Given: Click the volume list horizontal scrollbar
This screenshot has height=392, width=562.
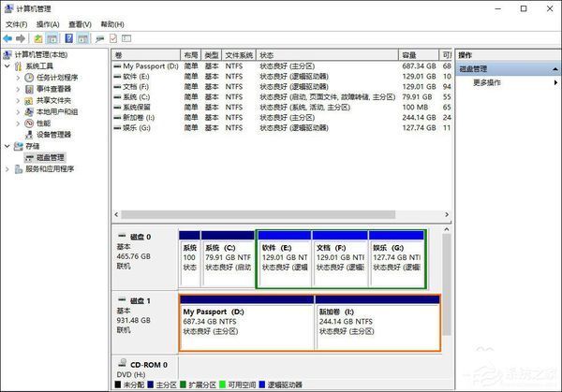Looking at the screenshot, I should click(259, 214).
